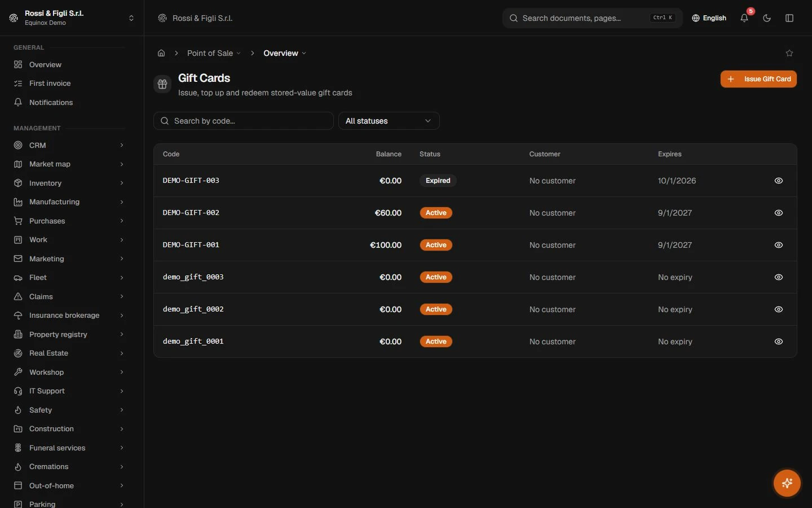812x508 pixels.
Task: Open Notifications in the sidebar
Action: (69, 102)
